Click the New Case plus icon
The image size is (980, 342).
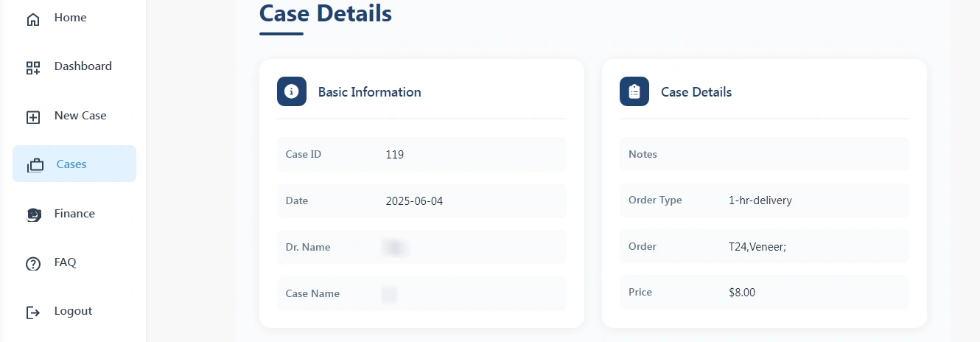(x=33, y=117)
